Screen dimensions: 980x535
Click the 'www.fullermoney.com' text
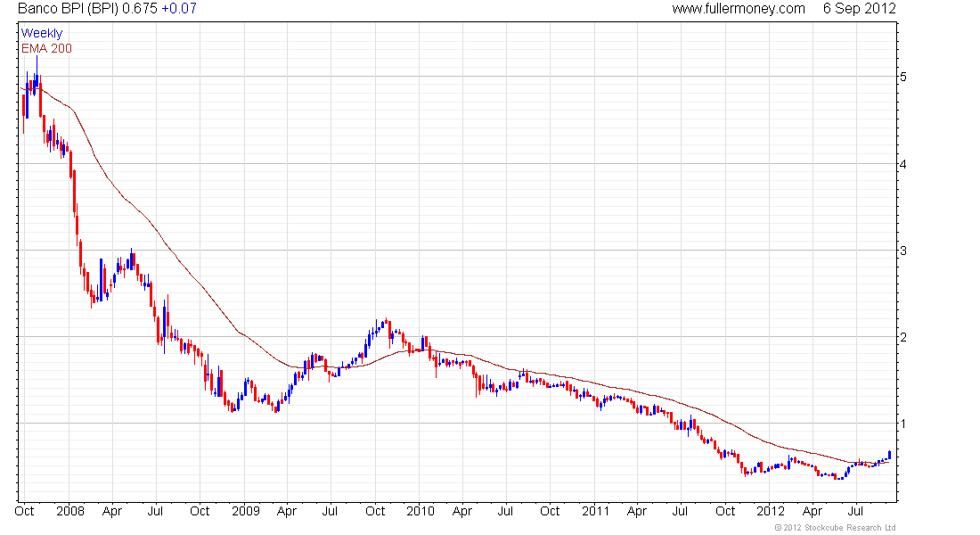point(739,9)
